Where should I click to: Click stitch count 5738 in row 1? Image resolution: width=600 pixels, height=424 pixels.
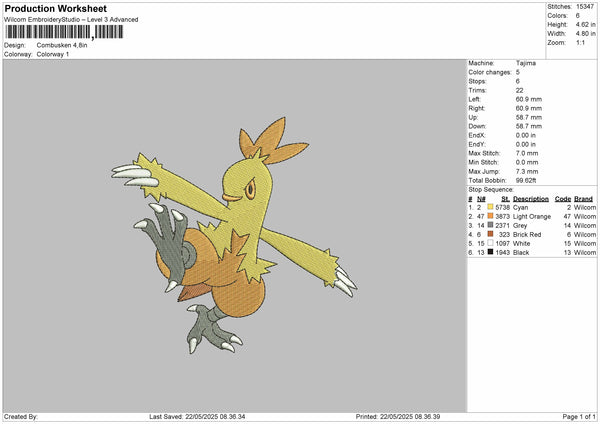502,207
